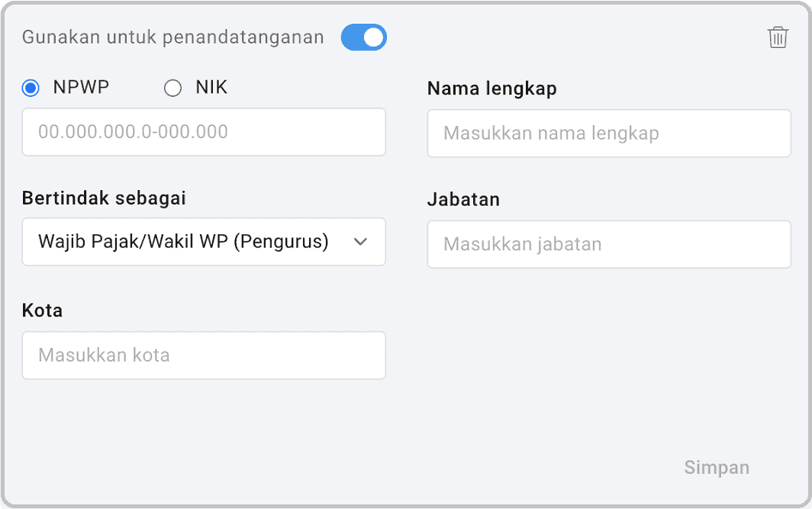Click the 'Jabatan' field label
The height and width of the screenshot is (509, 812).
(x=463, y=199)
